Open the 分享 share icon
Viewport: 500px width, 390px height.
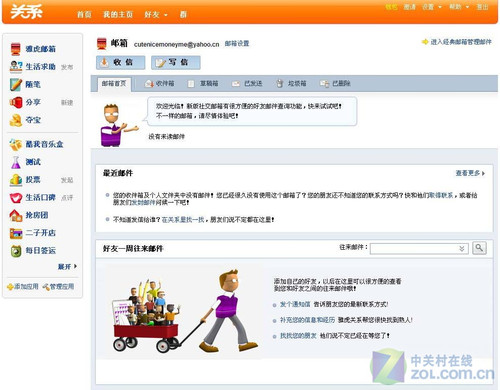pyautogui.click(x=16, y=102)
